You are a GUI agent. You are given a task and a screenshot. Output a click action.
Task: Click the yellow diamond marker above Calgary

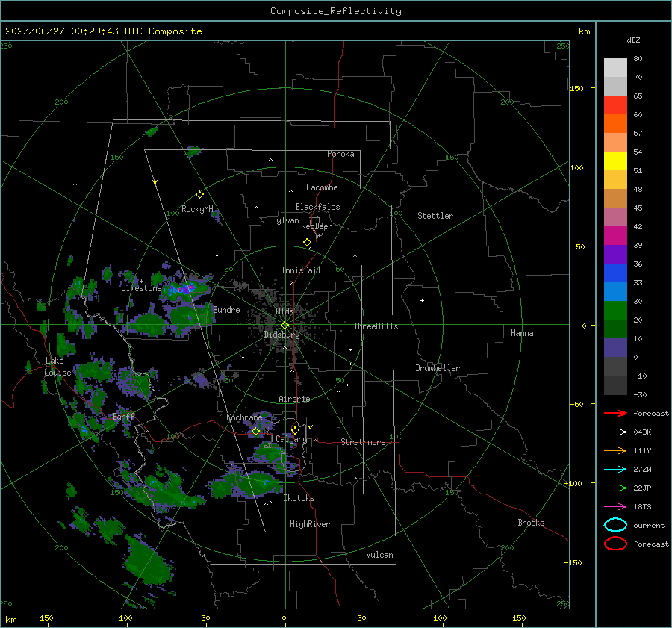pyautogui.click(x=295, y=430)
